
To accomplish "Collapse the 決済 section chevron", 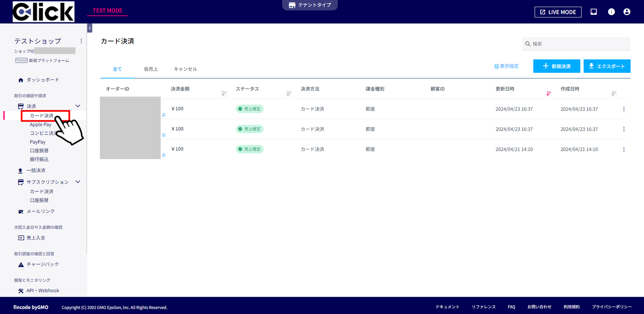I will pos(78,106).
